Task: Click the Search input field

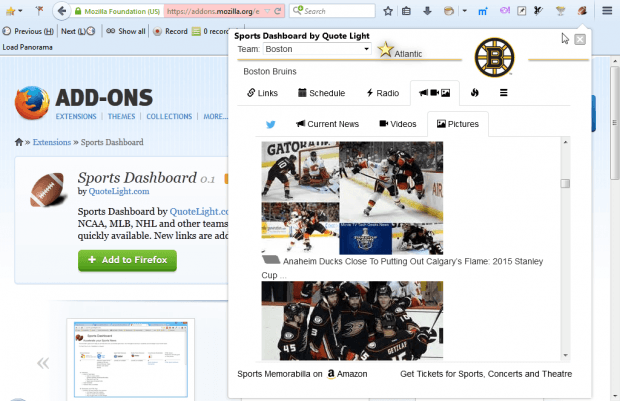Action: tap(332, 11)
